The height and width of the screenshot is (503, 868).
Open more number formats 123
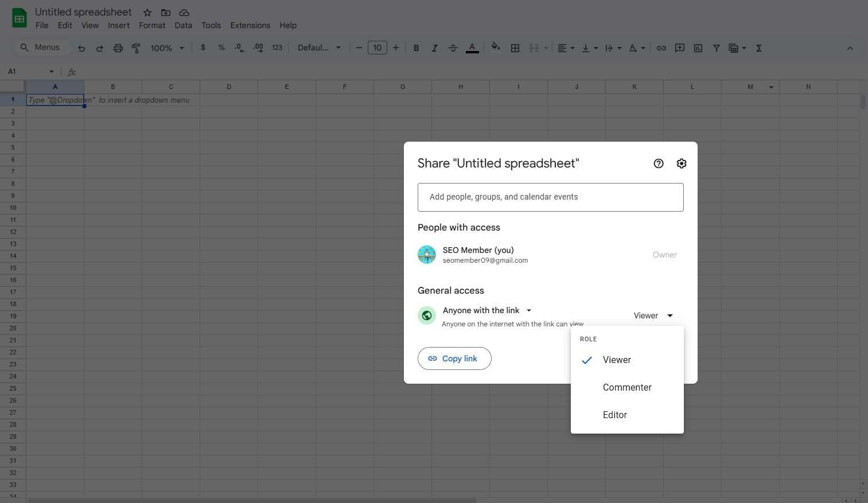click(x=277, y=48)
